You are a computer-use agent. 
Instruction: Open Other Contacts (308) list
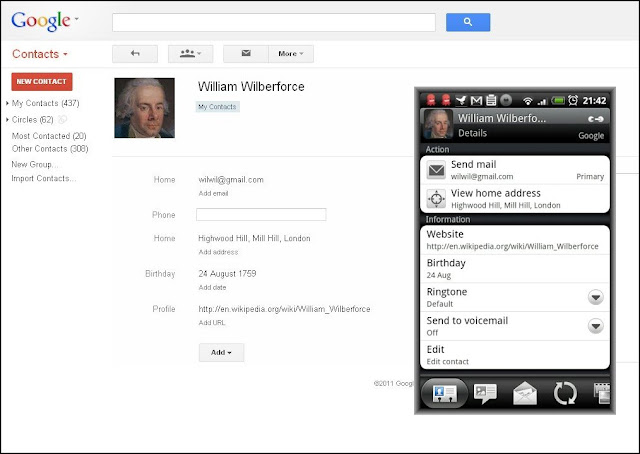click(x=50, y=149)
